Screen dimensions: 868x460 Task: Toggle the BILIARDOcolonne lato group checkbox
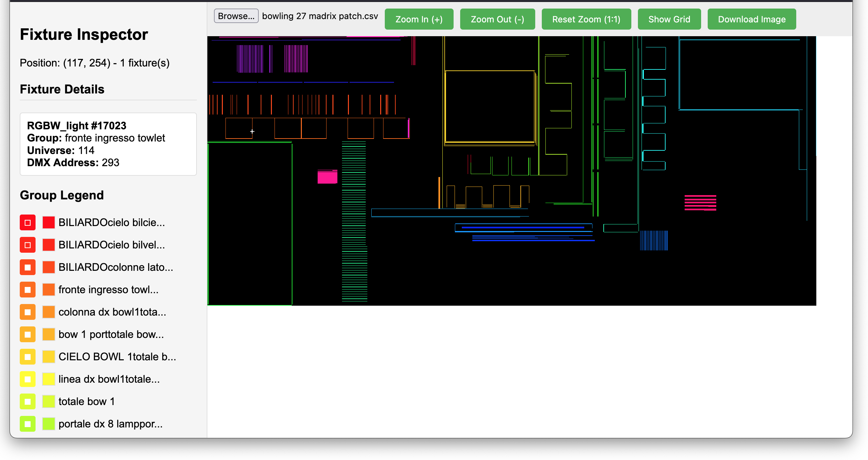coord(28,268)
